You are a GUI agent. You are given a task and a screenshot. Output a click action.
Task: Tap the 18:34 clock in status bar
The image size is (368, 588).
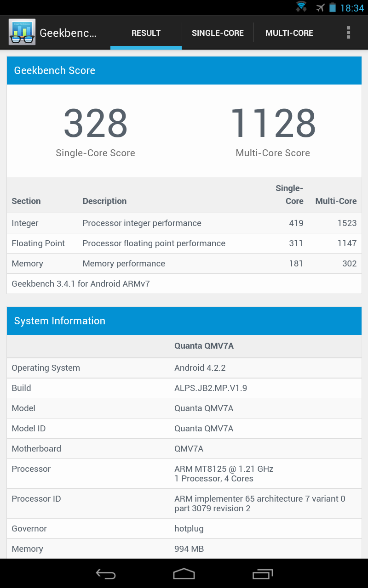352,8
